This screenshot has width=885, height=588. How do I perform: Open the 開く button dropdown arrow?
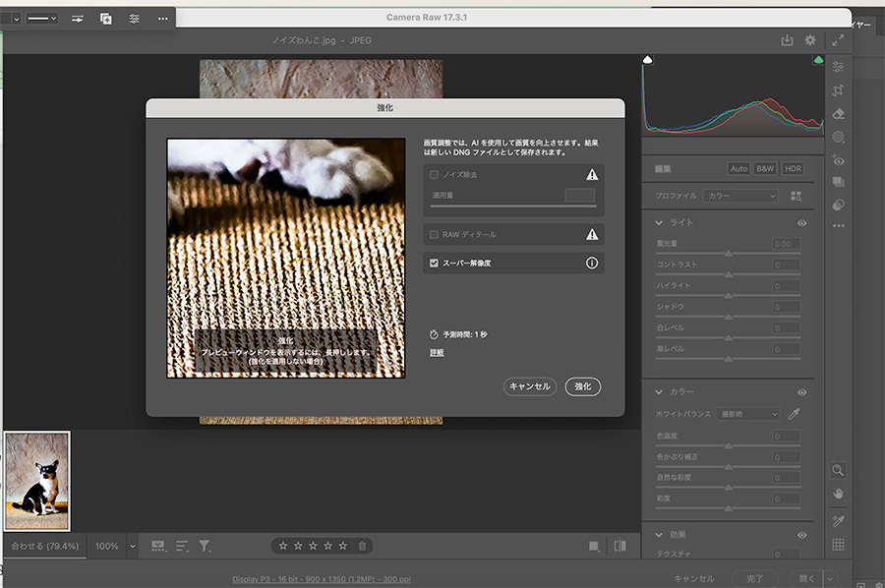point(830,579)
